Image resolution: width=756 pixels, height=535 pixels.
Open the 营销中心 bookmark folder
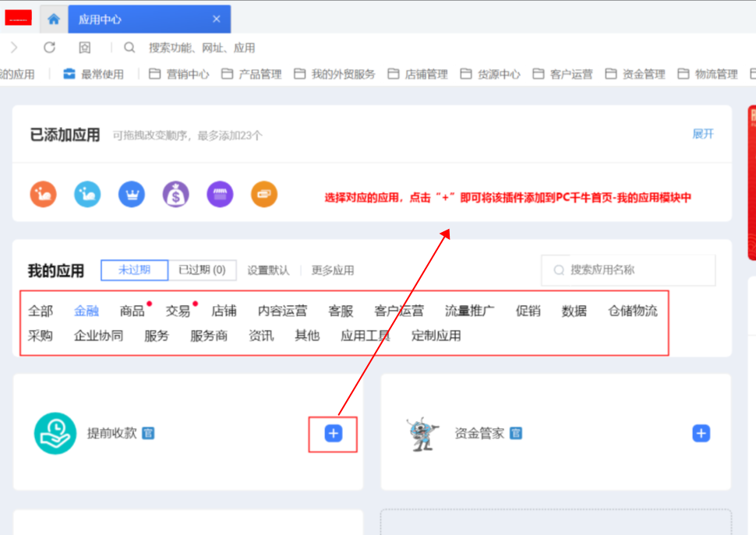click(x=178, y=74)
